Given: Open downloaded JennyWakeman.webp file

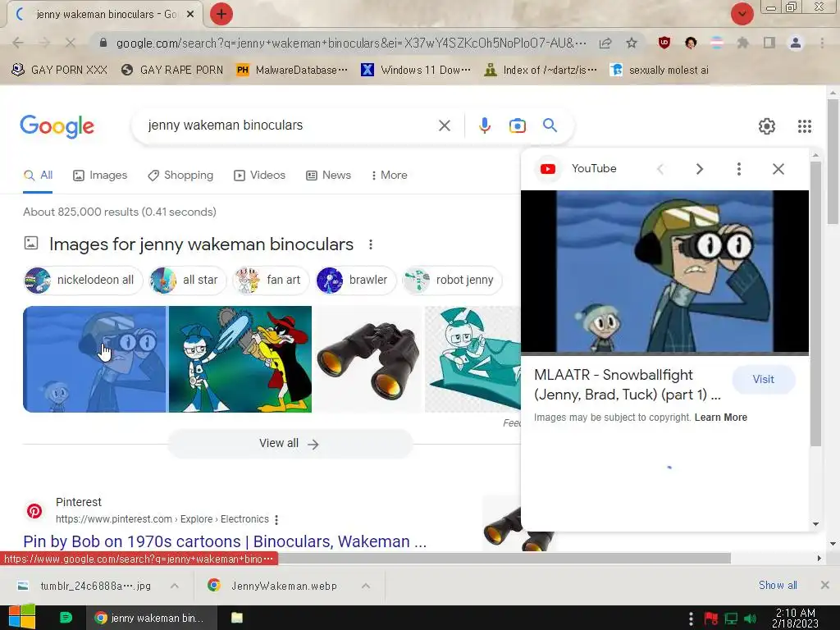Looking at the screenshot, I should point(274,586).
